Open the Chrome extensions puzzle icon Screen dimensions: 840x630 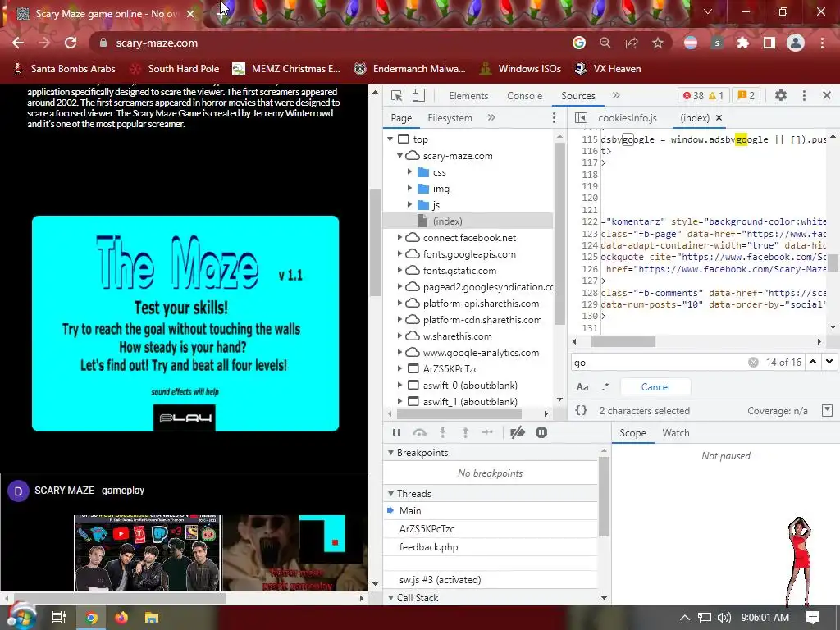coord(743,43)
